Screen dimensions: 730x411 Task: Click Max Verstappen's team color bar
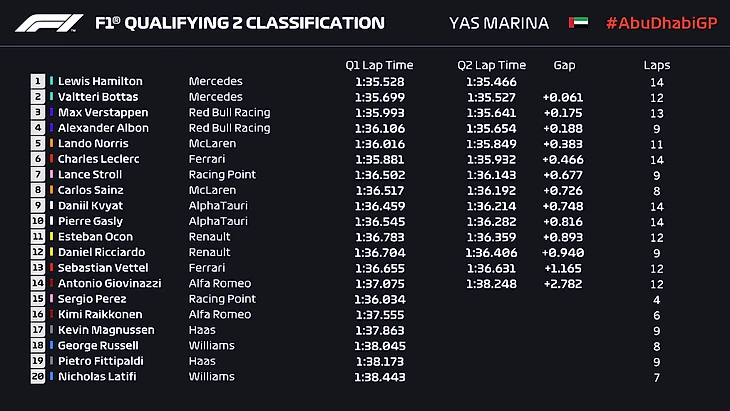point(50,112)
